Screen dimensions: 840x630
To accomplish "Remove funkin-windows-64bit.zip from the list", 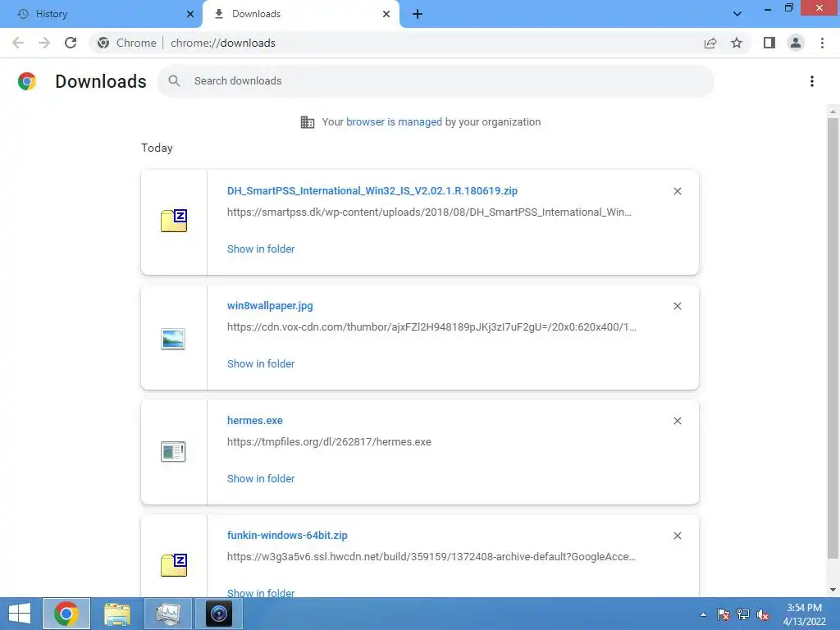I will 678,536.
